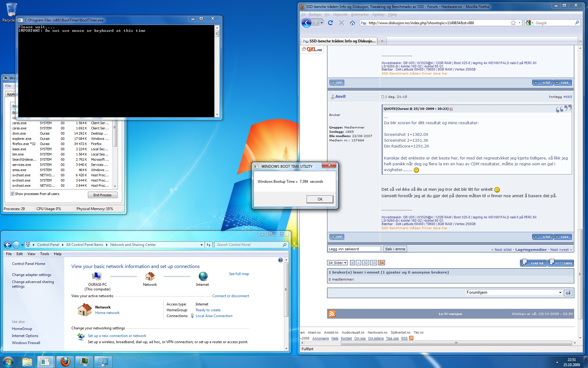Click Windows Firewall link
588x368 pixels.
coord(26,343)
